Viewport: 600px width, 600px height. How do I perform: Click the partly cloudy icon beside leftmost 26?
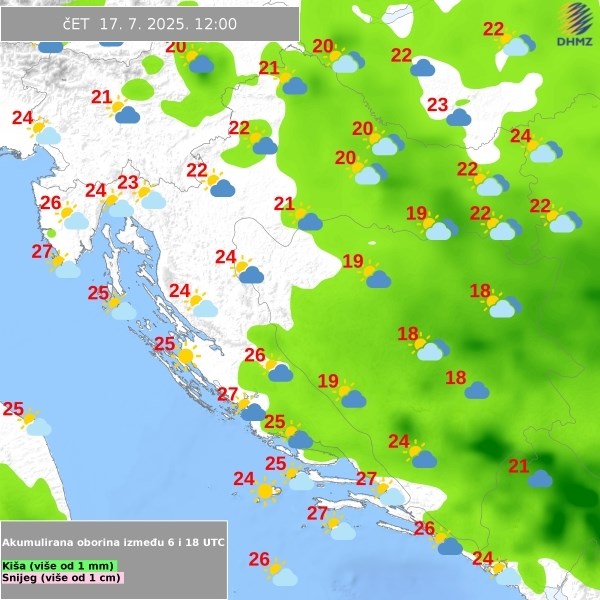[72, 217]
